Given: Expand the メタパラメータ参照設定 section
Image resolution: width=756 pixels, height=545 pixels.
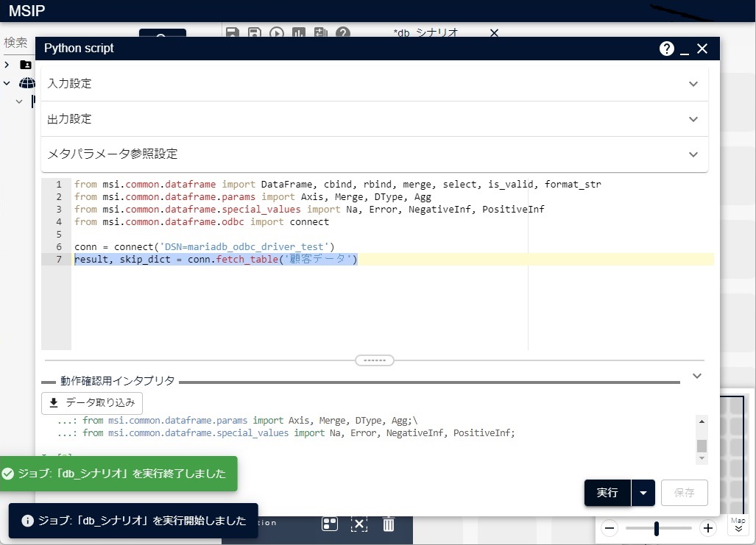Looking at the screenshot, I should (375, 154).
